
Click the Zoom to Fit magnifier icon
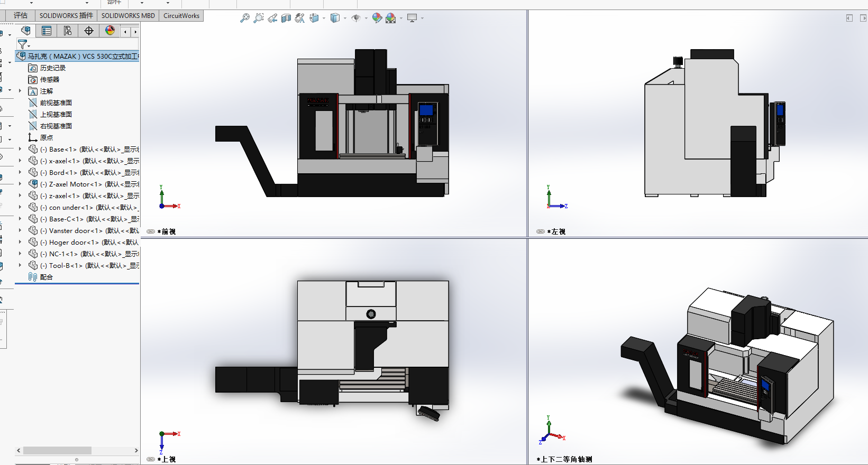pos(244,18)
